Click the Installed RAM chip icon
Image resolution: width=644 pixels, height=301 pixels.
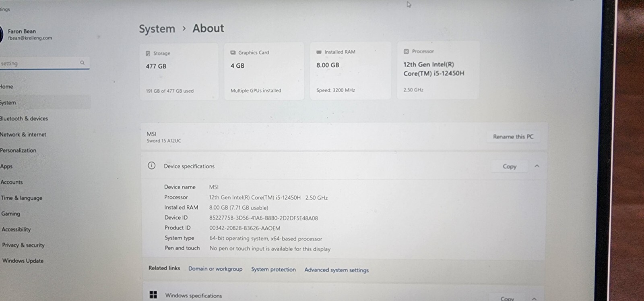(x=319, y=52)
